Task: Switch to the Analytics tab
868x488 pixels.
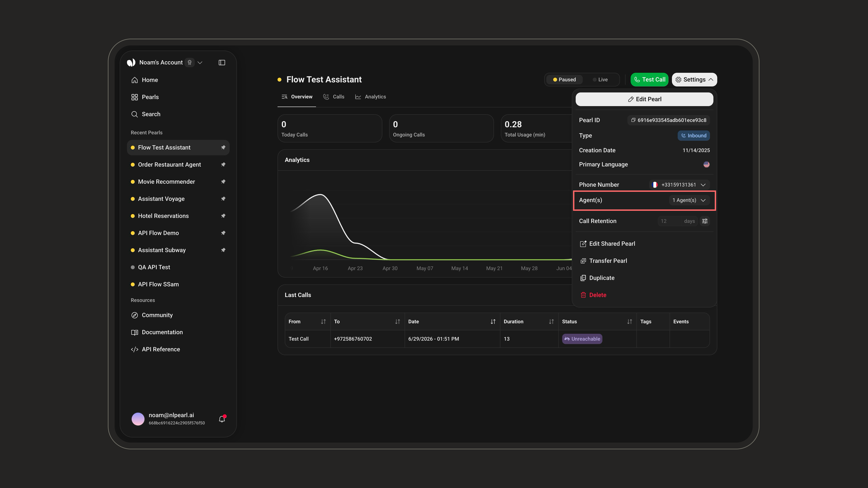Action: (370, 97)
